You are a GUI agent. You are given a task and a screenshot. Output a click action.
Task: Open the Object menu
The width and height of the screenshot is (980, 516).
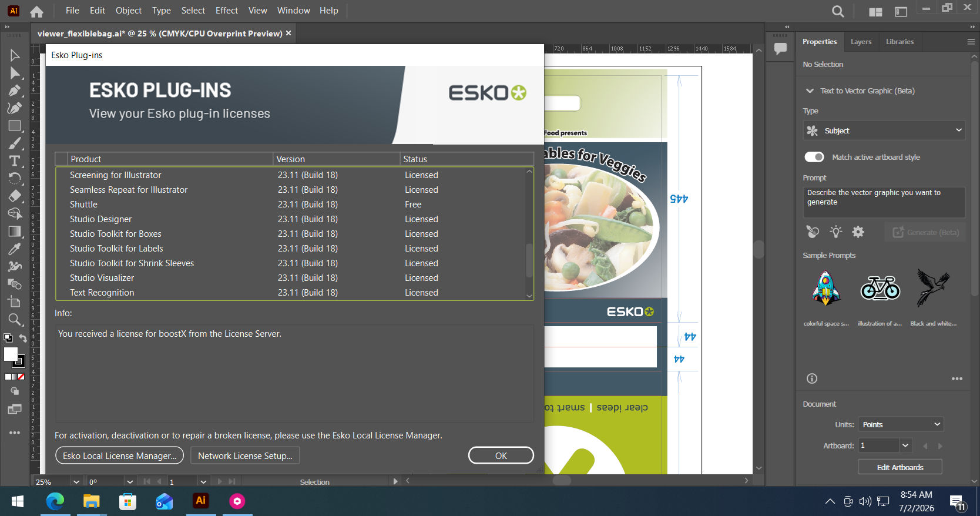(x=129, y=11)
